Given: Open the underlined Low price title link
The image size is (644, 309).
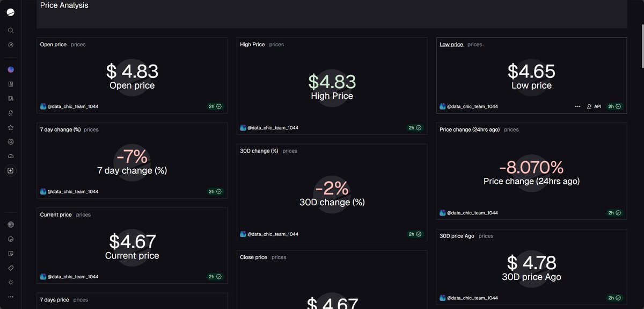Looking at the screenshot, I should pos(451,45).
